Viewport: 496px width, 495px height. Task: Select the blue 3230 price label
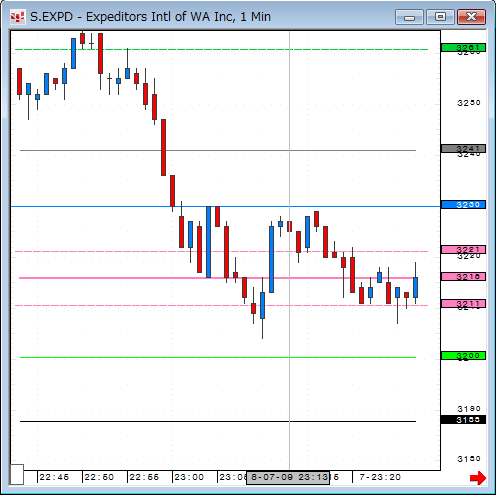[463, 204]
